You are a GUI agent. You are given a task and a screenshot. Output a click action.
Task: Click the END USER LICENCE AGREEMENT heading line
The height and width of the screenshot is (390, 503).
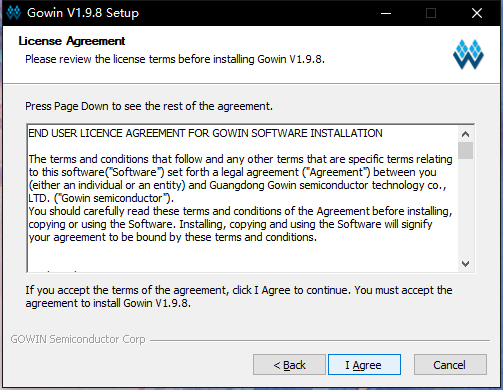click(x=205, y=133)
